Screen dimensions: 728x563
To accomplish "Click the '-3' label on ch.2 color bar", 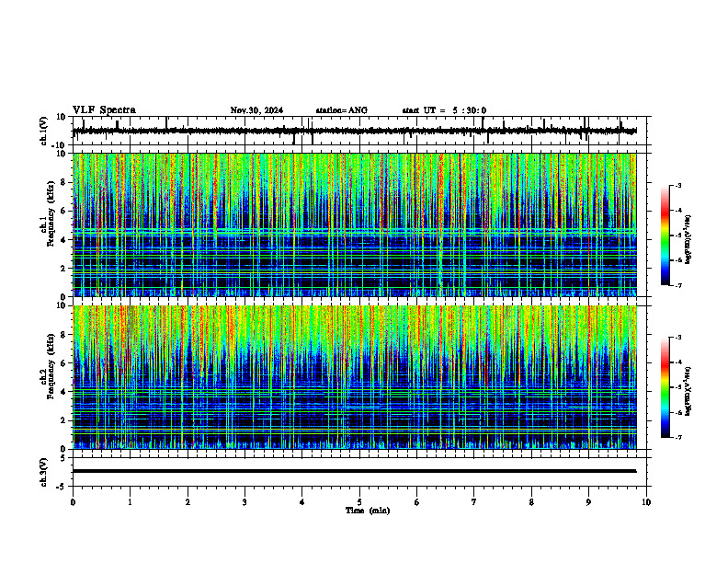I will pos(678,338).
